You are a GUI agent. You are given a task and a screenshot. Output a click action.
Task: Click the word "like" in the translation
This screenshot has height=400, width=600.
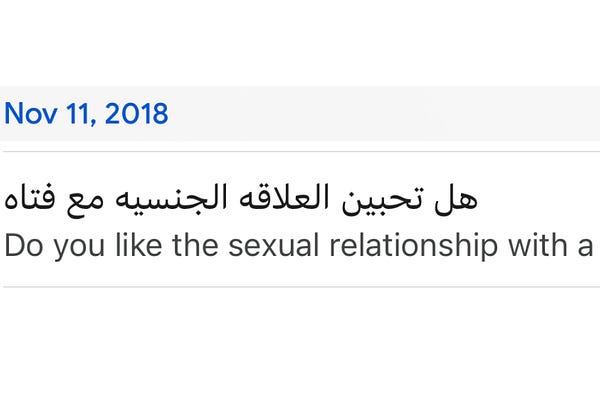[139, 246]
